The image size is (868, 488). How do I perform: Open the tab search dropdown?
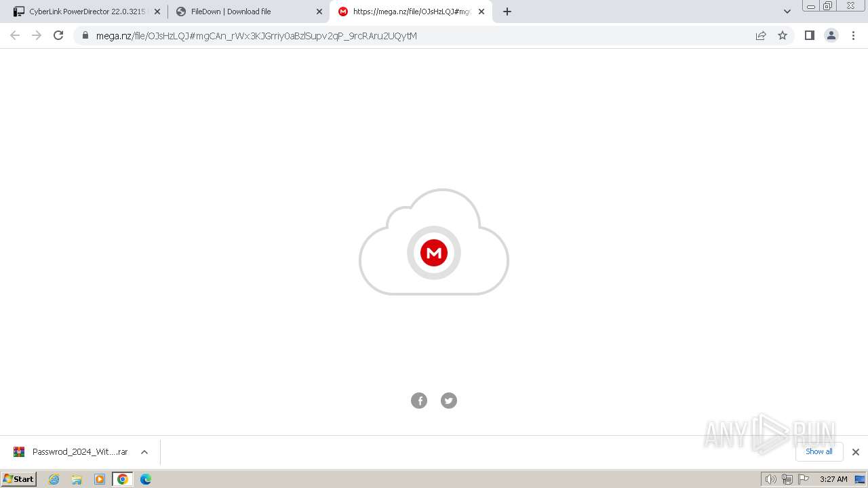point(787,12)
